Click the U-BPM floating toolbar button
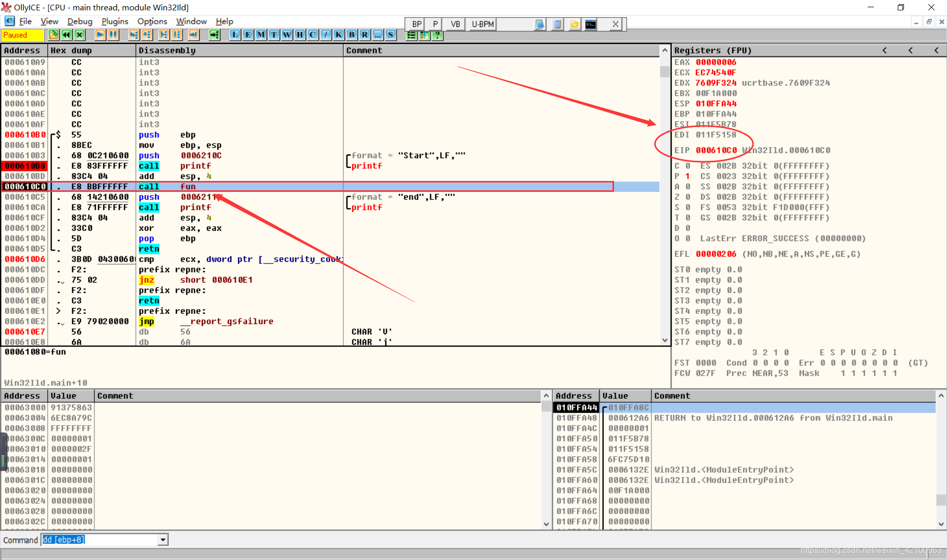This screenshot has width=947, height=560. (x=483, y=24)
